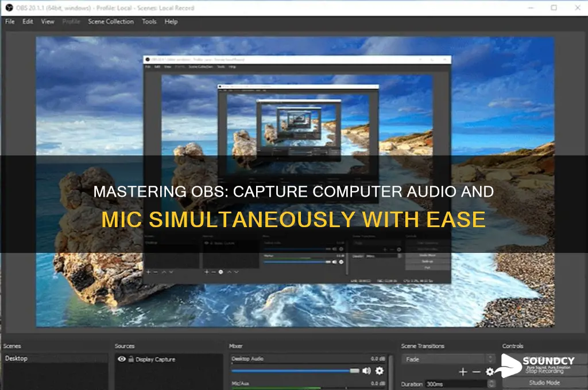Close the OBS window
This screenshot has height=390, width=588.
pos(578,8)
